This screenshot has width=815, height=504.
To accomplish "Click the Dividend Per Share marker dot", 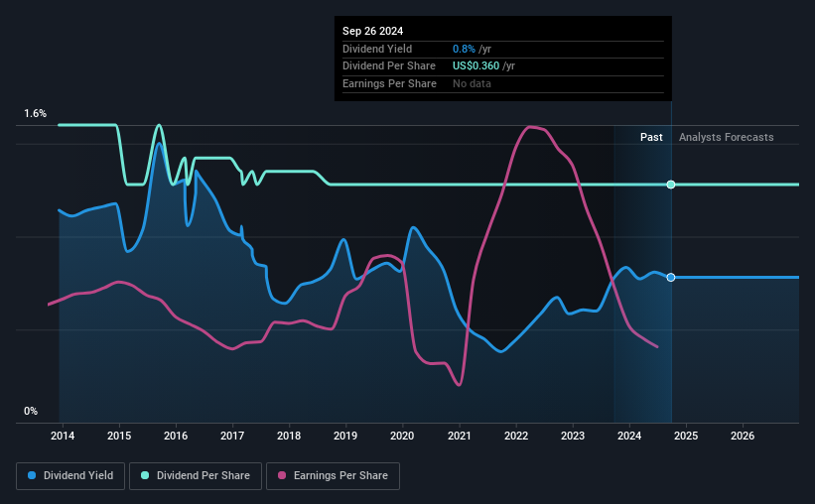I will 671,185.
